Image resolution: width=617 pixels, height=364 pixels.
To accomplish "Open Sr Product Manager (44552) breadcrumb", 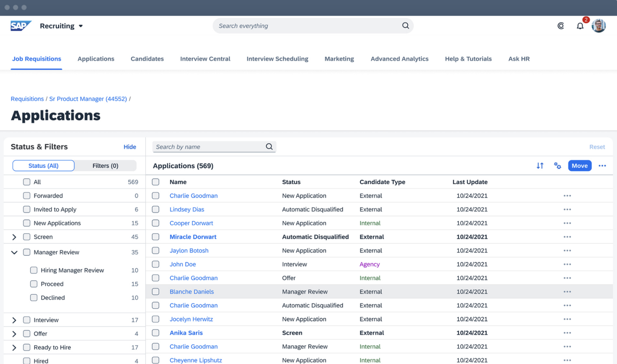I will (x=88, y=99).
